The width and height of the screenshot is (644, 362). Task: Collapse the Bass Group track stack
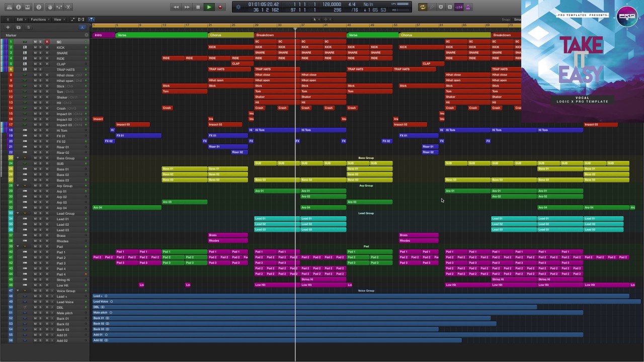tap(18, 158)
